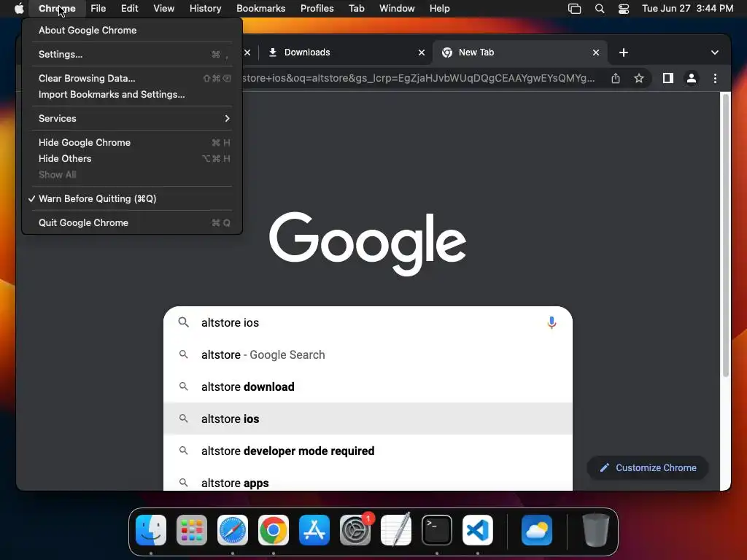The width and height of the screenshot is (747, 560).
Task: Click the Chrome icon in the Dock
Action: (274, 529)
